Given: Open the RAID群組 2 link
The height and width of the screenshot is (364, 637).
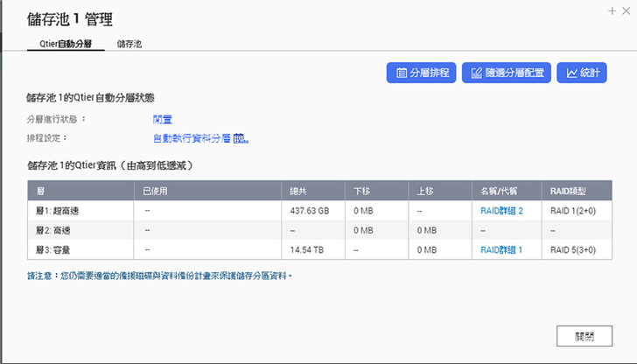Looking at the screenshot, I should pos(501,211).
